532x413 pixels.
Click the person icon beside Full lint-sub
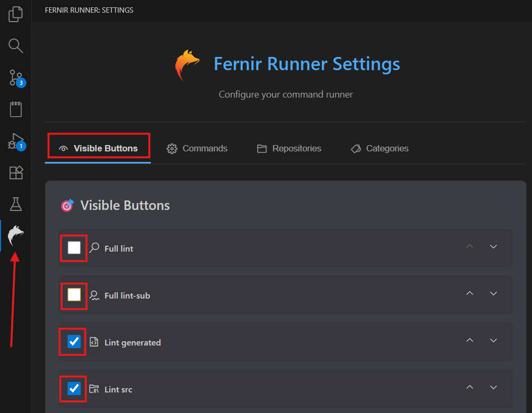click(94, 295)
